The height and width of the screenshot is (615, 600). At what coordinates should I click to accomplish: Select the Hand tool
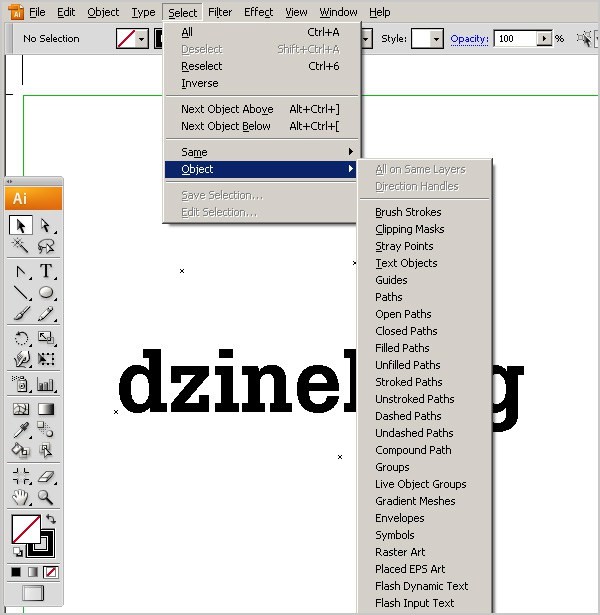click(20, 497)
